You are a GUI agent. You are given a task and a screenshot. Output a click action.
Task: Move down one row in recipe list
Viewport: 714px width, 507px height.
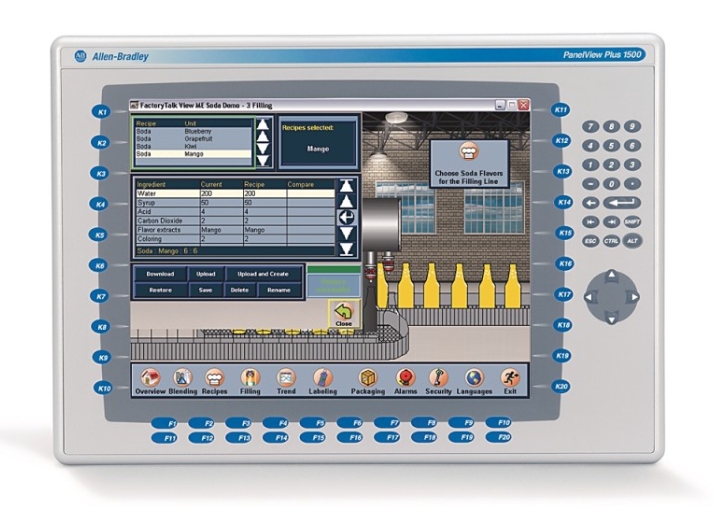tap(263, 149)
